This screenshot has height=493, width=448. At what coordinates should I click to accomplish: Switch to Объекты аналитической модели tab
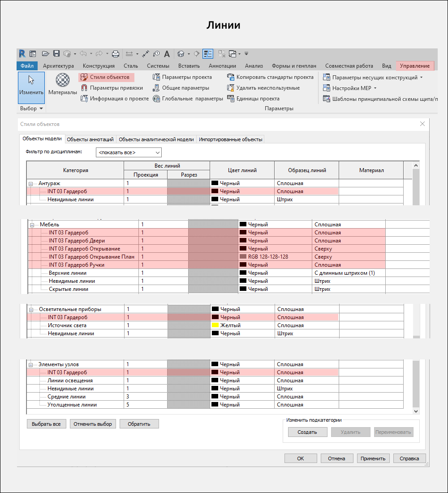click(156, 139)
